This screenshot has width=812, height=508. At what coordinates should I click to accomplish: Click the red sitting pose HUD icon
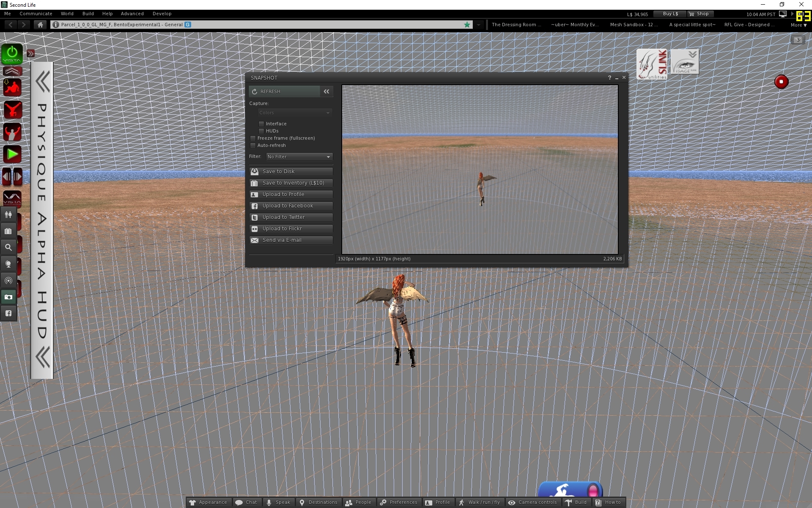(12, 88)
